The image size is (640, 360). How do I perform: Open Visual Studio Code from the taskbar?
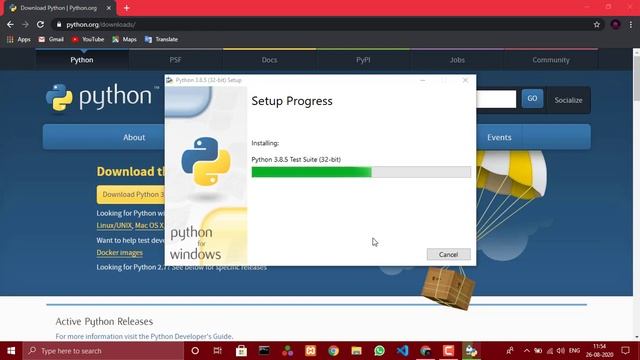[402, 351]
